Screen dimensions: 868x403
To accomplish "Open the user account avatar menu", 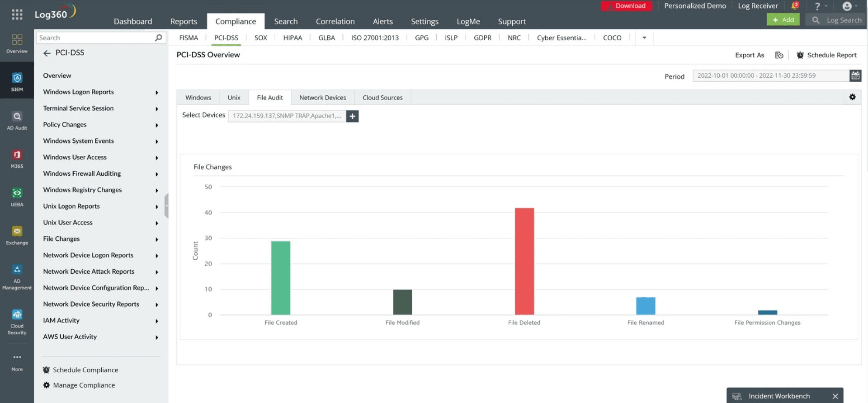I will tap(847, 6).
